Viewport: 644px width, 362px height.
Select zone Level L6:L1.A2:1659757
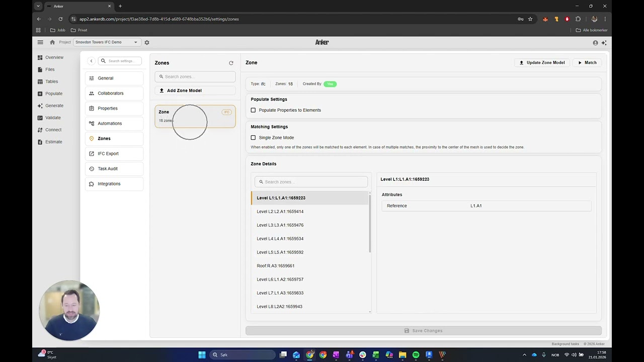tap(309, 280)
